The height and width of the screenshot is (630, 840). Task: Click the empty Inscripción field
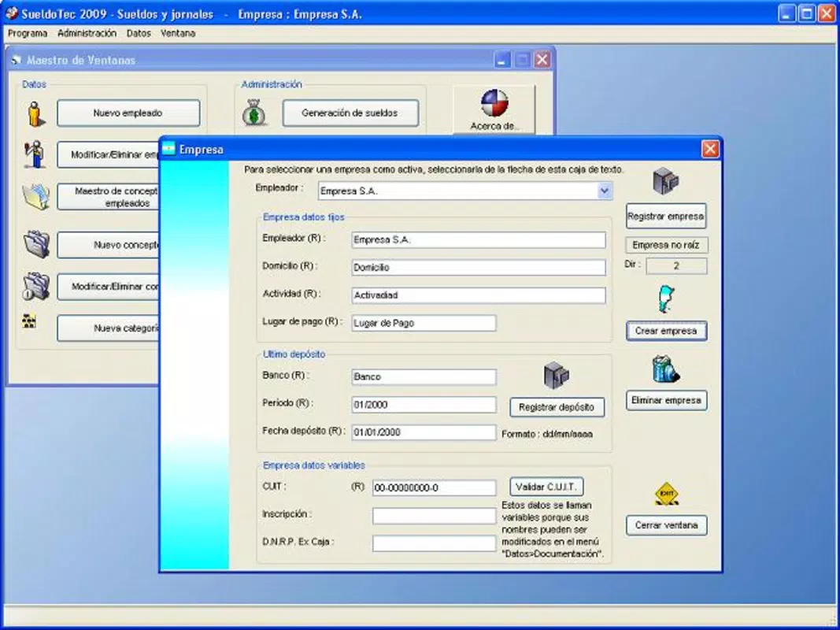pos(434,516)
